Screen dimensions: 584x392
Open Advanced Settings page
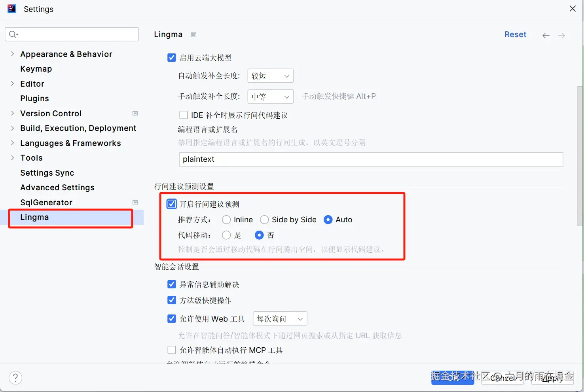coord(57,187)
